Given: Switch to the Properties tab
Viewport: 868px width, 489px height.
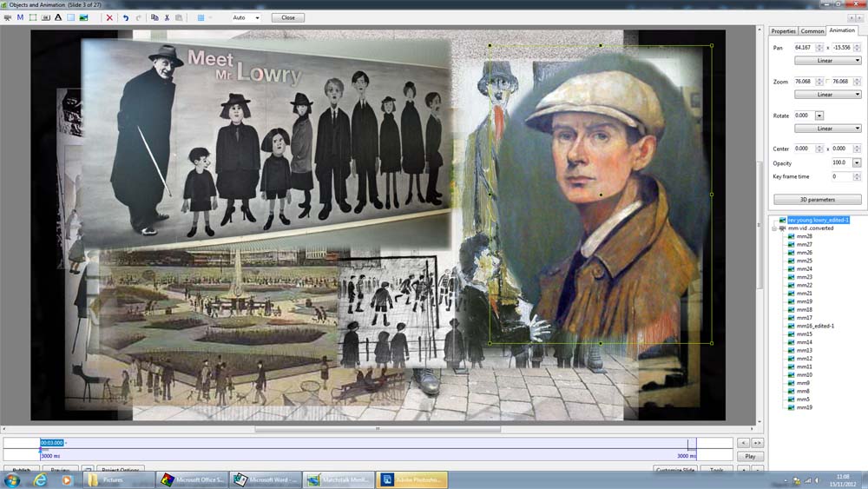Looking at the screenshot, I should pyautogui.click(x=783, y=31).
